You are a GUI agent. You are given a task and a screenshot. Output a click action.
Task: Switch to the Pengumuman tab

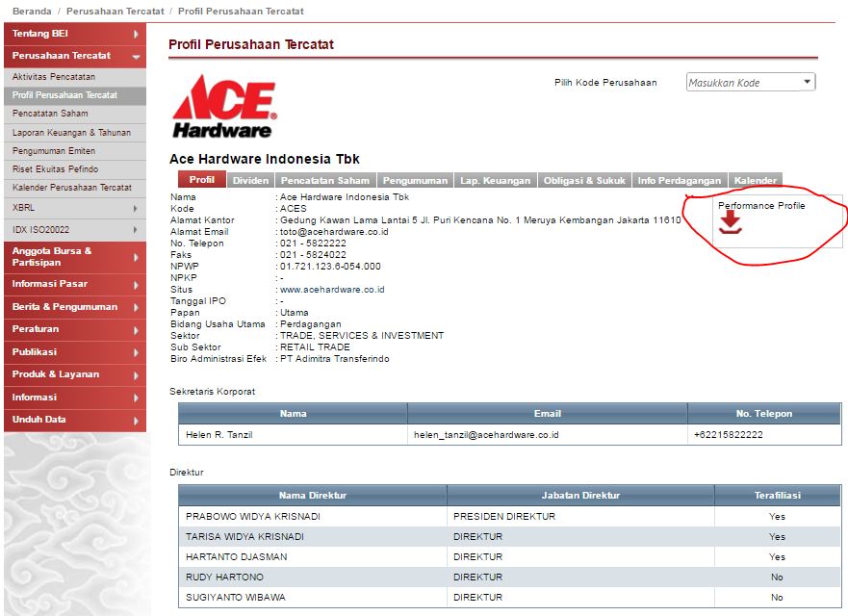coord(416,180)
